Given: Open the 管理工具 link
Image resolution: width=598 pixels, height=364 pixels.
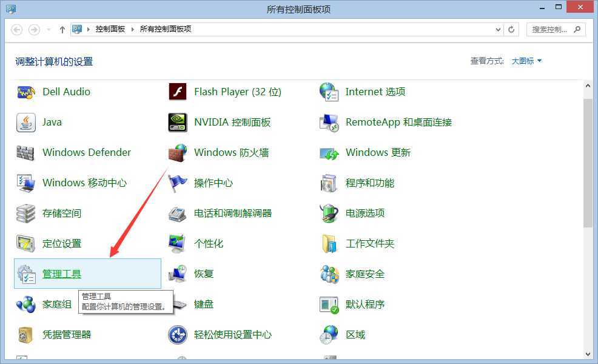Looking at the screenshot, I should coord(62,274).
